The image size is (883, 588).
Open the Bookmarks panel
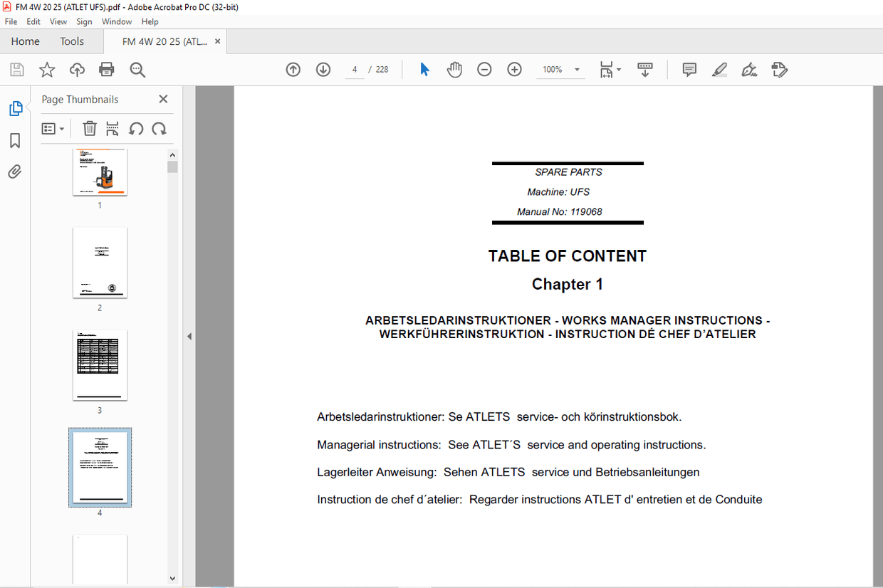click(x=16, y=141)
